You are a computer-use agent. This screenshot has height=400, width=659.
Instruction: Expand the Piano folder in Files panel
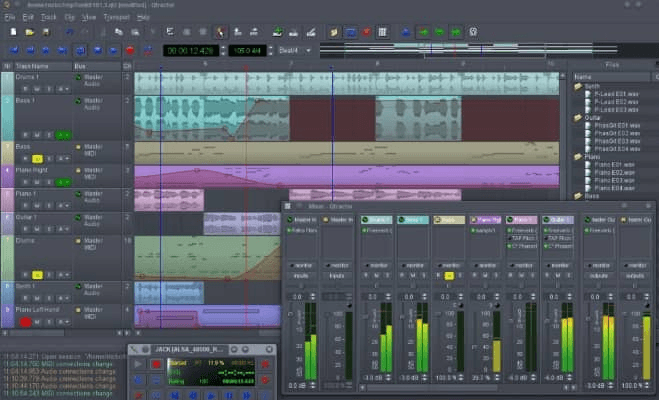tap(579, 157)
